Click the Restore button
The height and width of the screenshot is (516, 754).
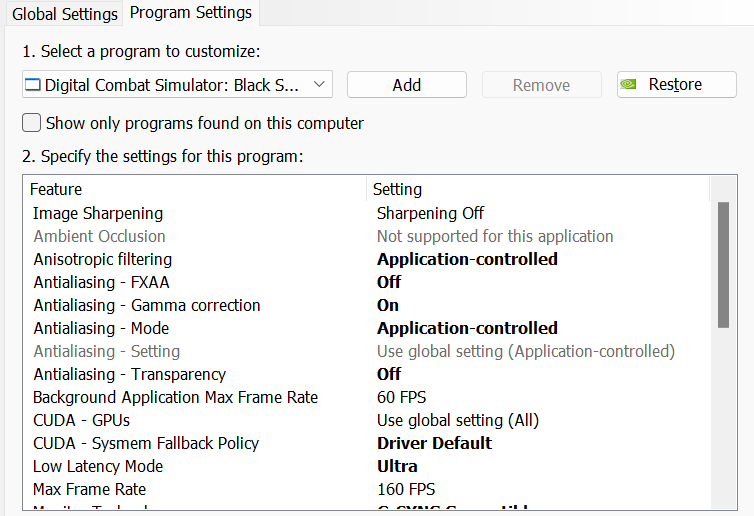tap(676, 85)
